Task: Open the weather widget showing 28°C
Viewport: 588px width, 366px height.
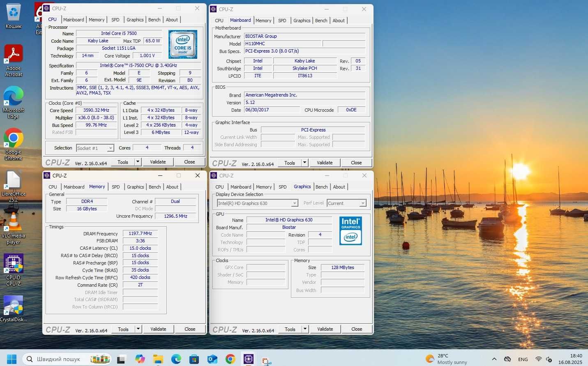Action: (446, 359)
